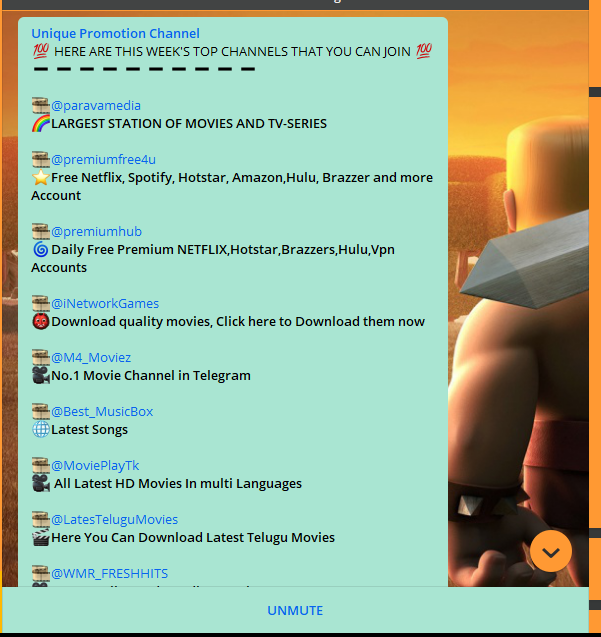Jump to latest message with down-arrow button
This screenshot has width=601, height=637.
tap(551, 551)
